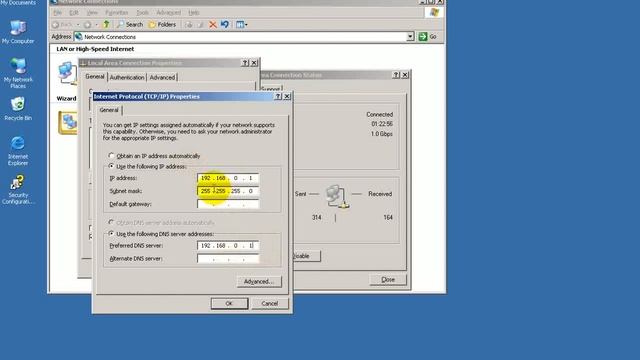640x360 pixels.
Task: Click the Windows flag logo in toolbar
Action: [x=434, y=13]
